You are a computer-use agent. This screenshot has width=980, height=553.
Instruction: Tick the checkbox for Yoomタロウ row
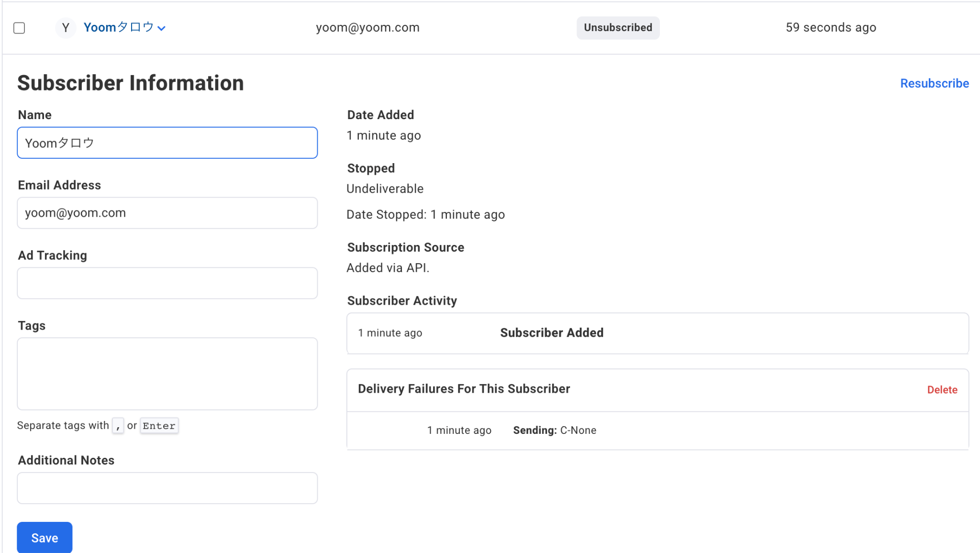pos(19,28)
